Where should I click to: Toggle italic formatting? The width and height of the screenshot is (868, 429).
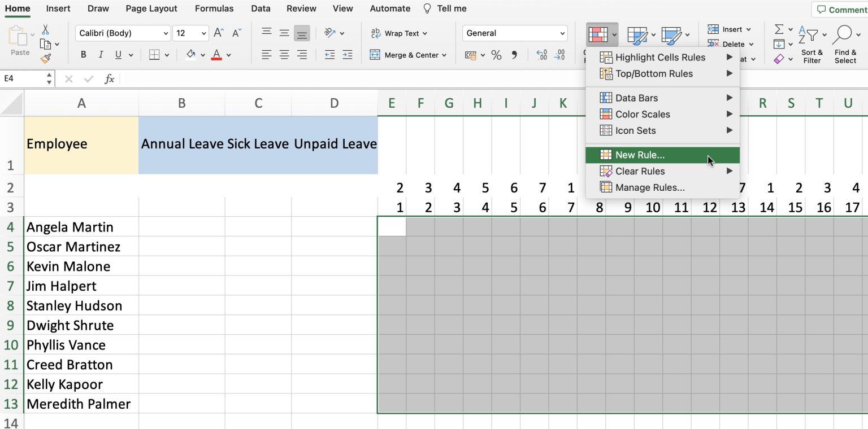pyautogui.click(x=101, y=54)
